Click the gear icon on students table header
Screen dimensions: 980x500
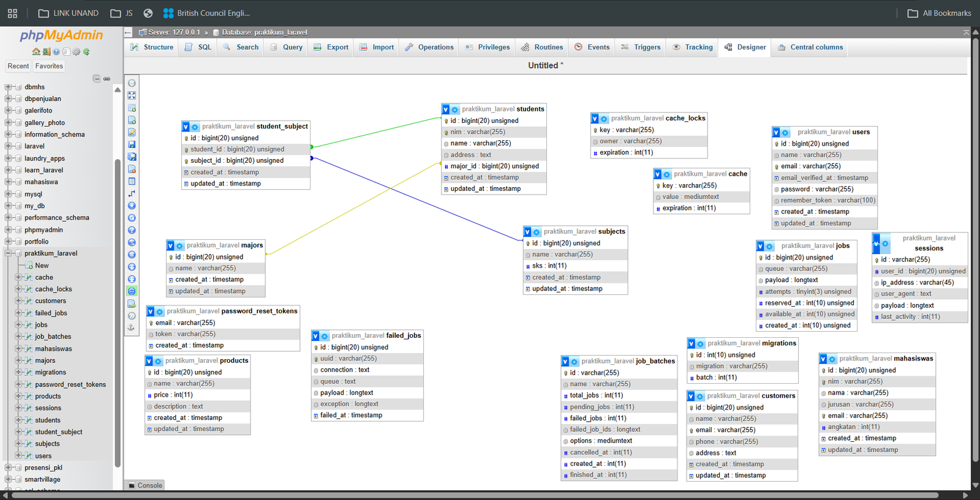tap(454, 110)
